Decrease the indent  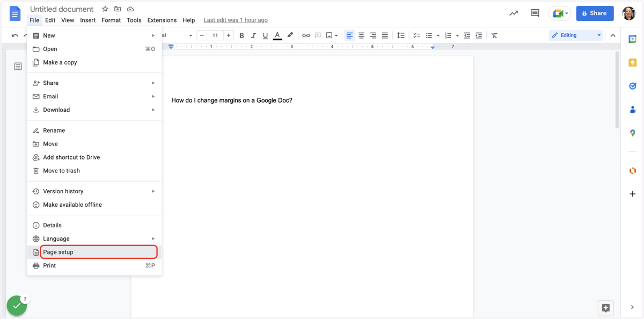(467, 35)
